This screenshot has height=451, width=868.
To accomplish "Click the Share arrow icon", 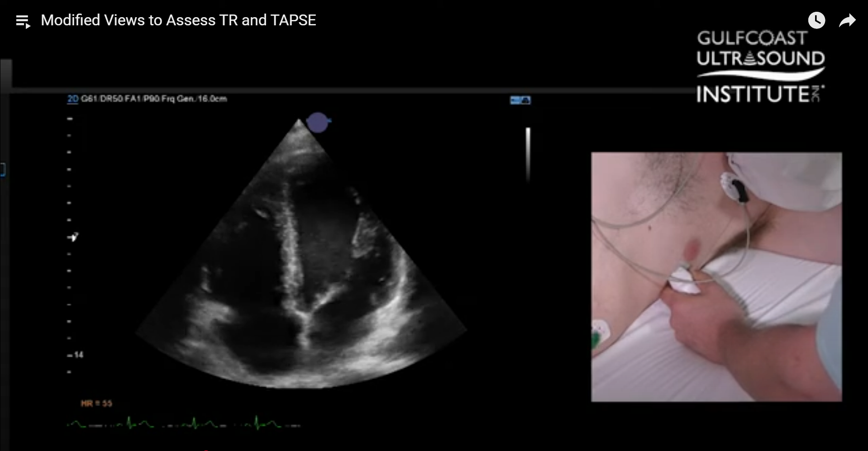I will click(847, 21).
